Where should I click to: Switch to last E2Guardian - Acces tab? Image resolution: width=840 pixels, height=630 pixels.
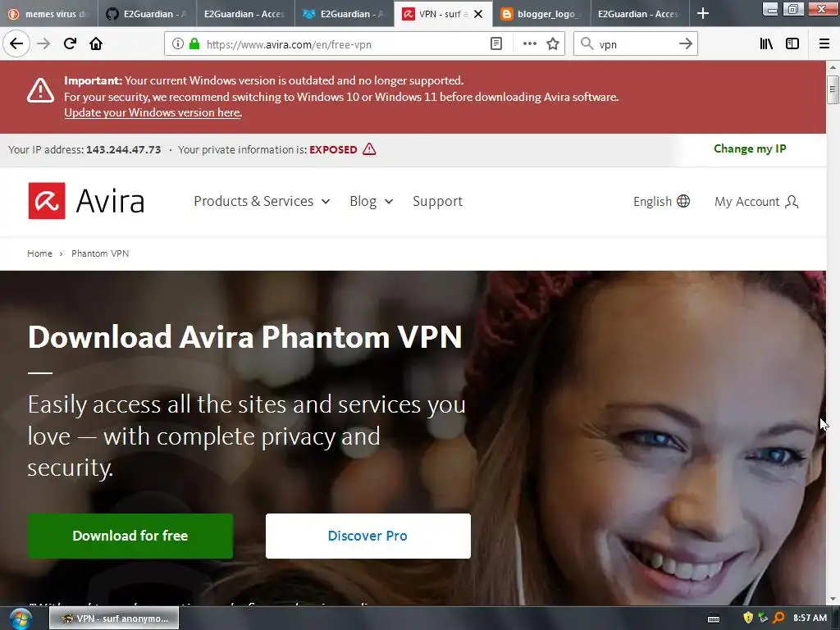639,14
